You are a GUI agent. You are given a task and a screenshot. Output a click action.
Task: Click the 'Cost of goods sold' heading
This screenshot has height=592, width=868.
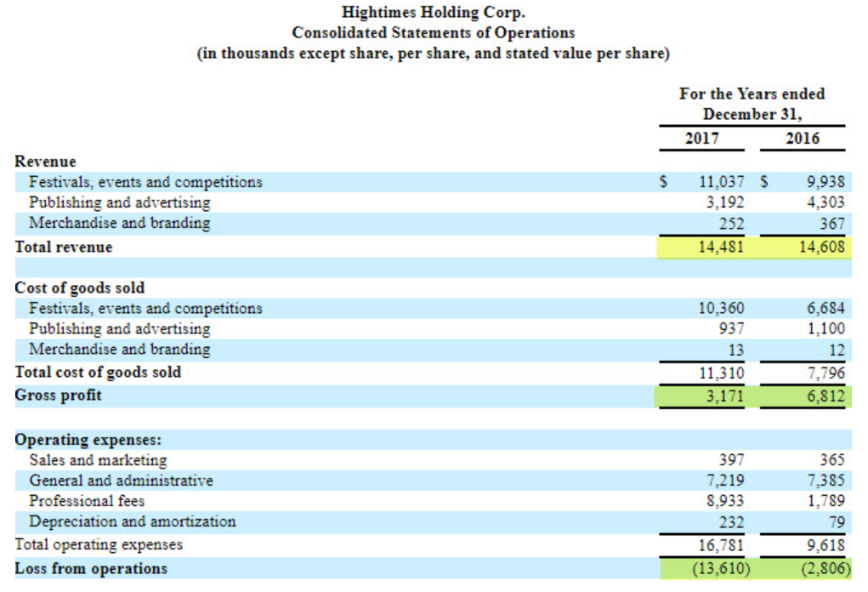click(x=80, y=288)
